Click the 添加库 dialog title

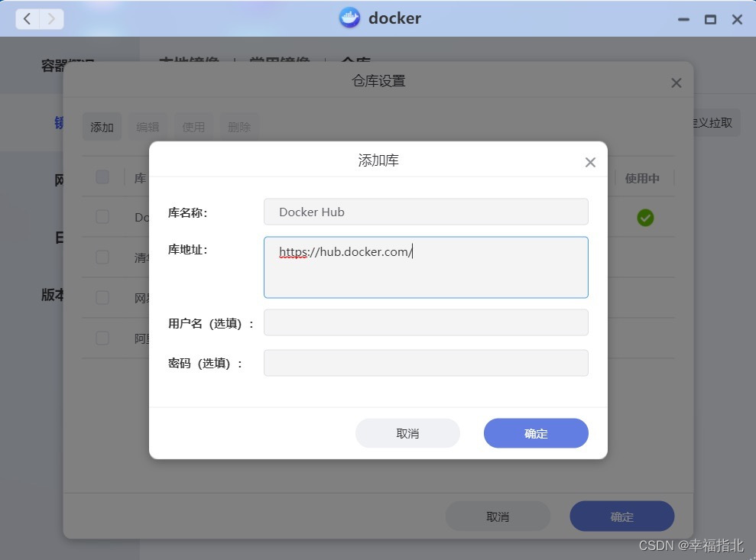[378, 160]
